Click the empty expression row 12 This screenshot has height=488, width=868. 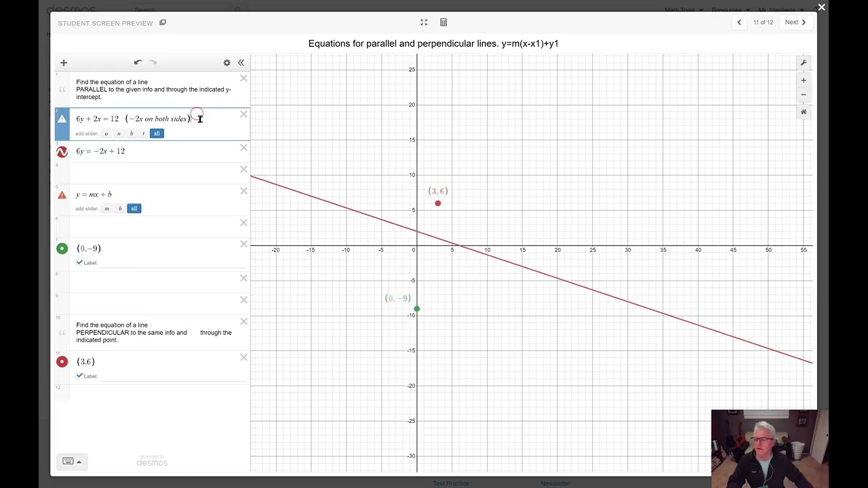pyautogui.click(x=152, y=392)
